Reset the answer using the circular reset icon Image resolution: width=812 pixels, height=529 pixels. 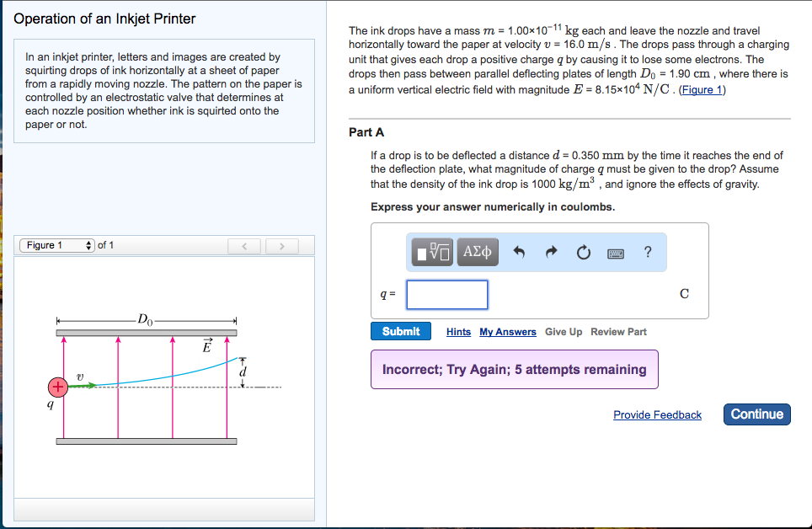click(583, 251)
